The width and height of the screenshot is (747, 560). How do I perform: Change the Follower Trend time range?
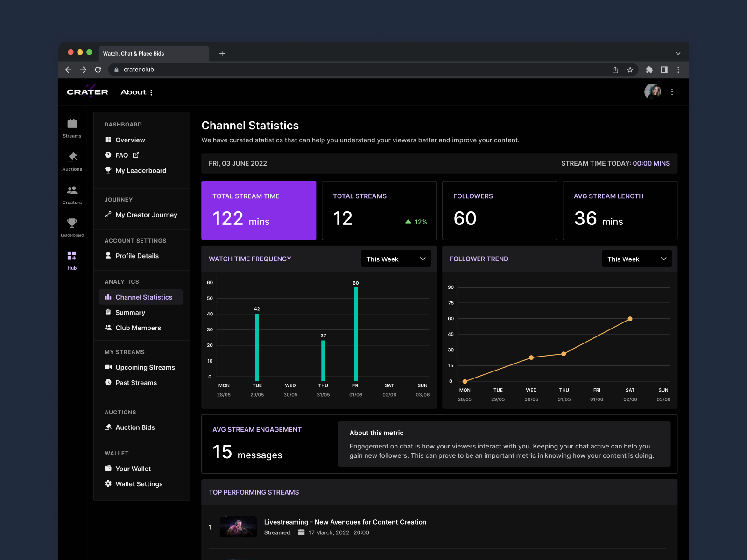636,259
